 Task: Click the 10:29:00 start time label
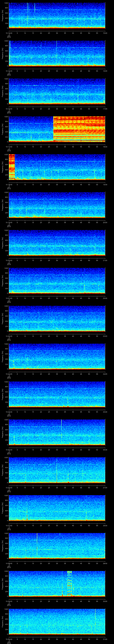[x=9, y=601]
